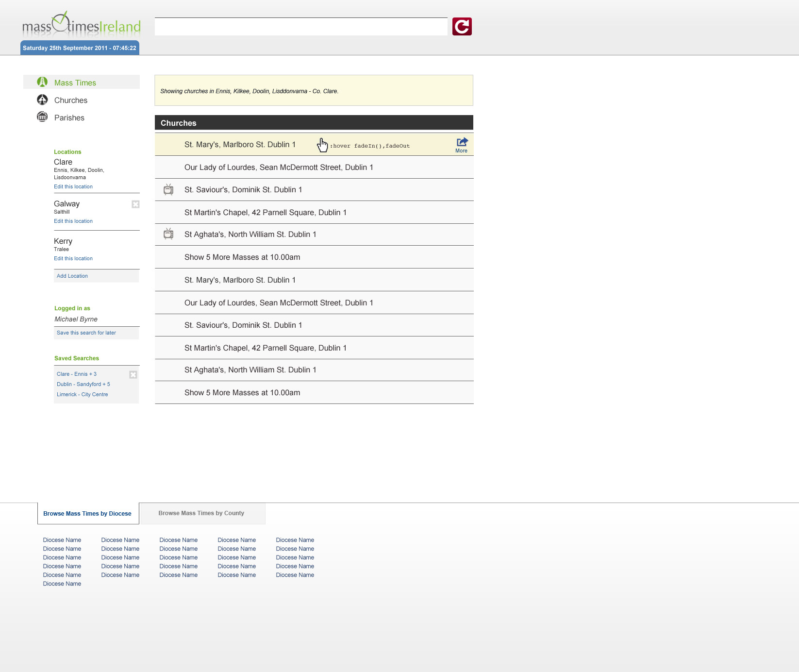Click Save this search for later
799x672 pixels.
click(x=86, y=333)
